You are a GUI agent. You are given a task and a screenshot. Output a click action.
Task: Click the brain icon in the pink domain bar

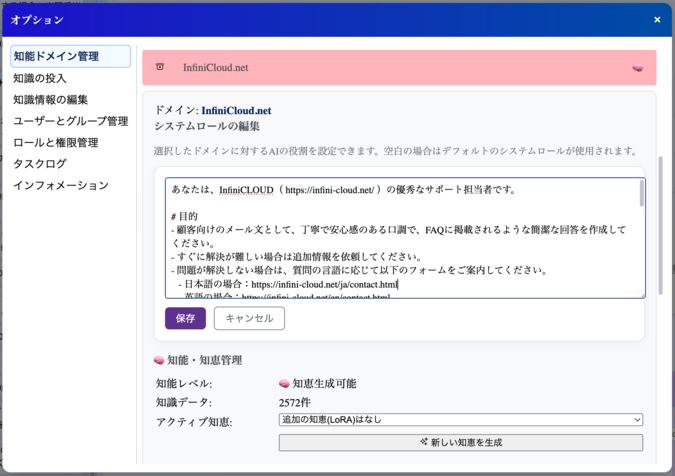click(x=638, y=68)
